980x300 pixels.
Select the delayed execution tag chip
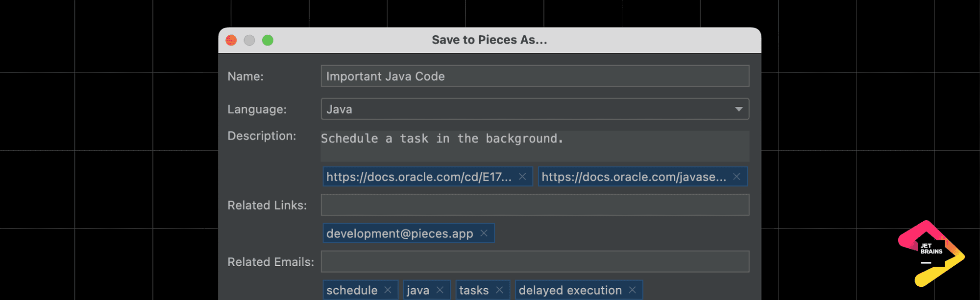point(570,290)
